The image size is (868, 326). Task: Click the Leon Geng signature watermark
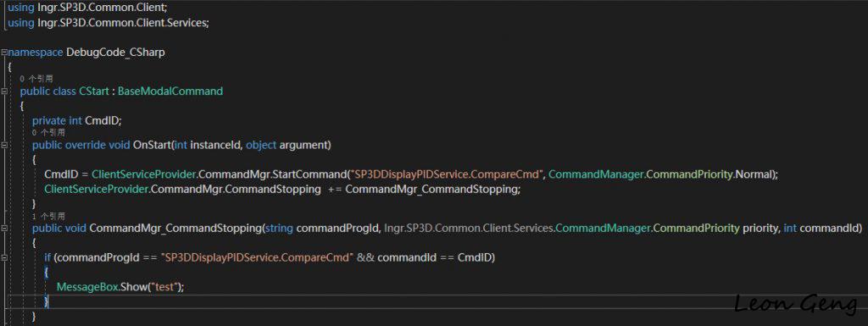pyautogui.click(x=795, y=303)
